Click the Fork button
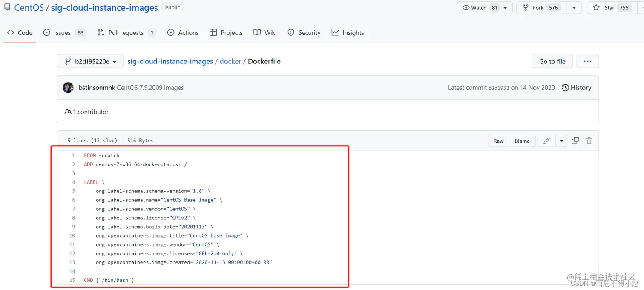Viewport: 644px width, 290px height. tap(540, 8)
